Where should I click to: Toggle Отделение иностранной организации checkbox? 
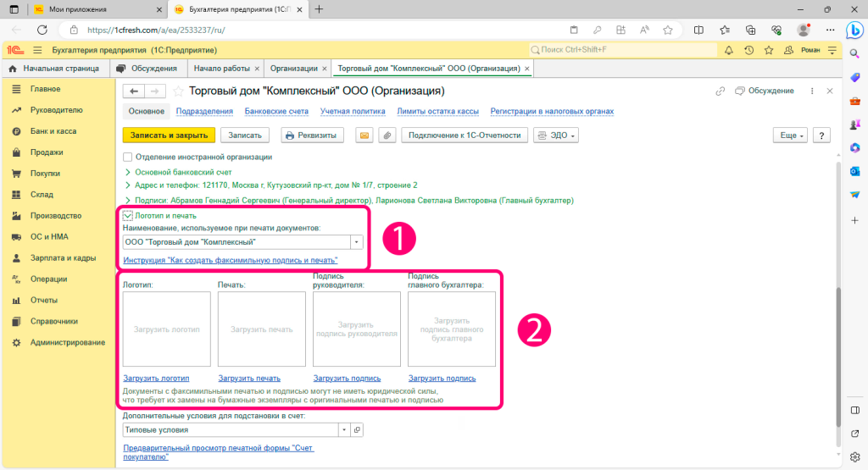[x=128, y=157]
